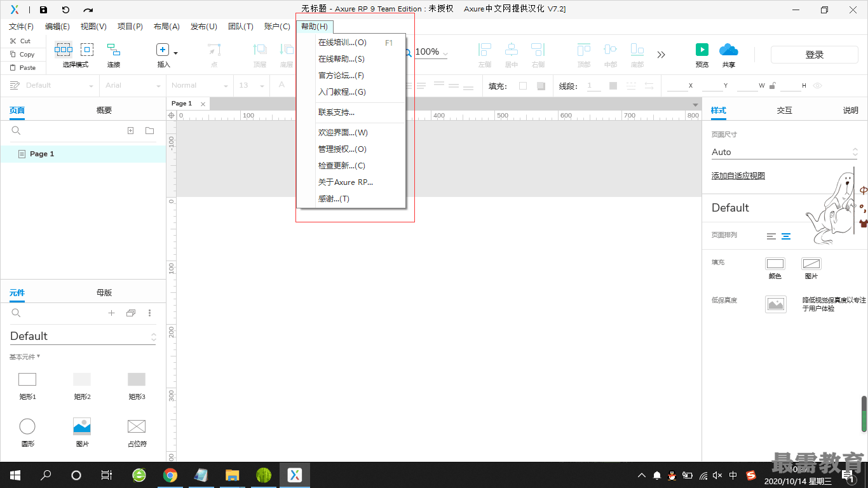
Task: Select the intersected selection mode icon
Action: 63,50
